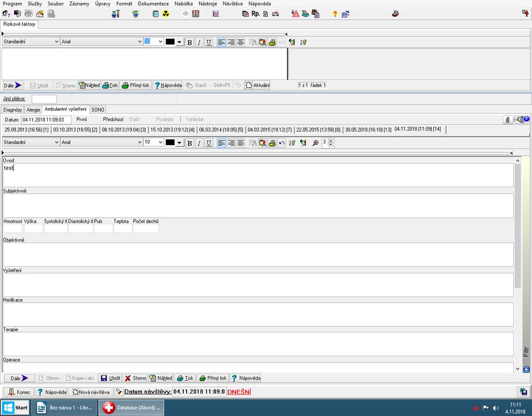Switch to the Diagnózy tab
532x416 pixels.
coord(12,110)
